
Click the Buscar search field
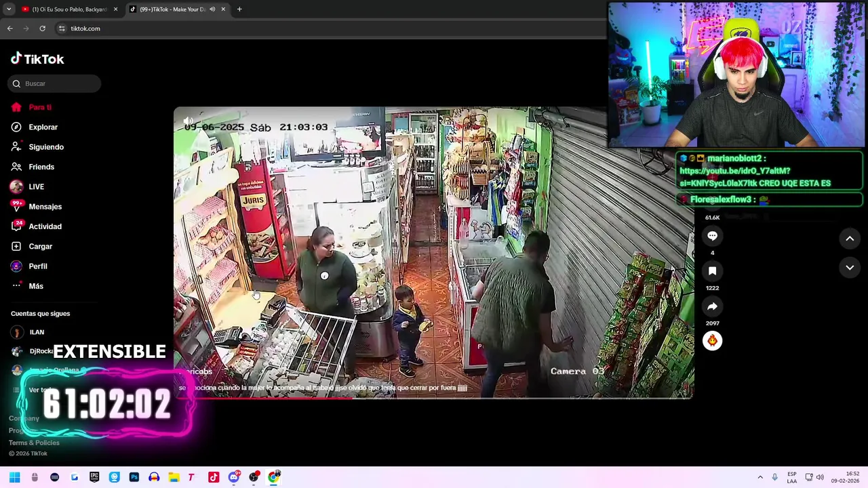pyautogui.click(x=55, y=83)
